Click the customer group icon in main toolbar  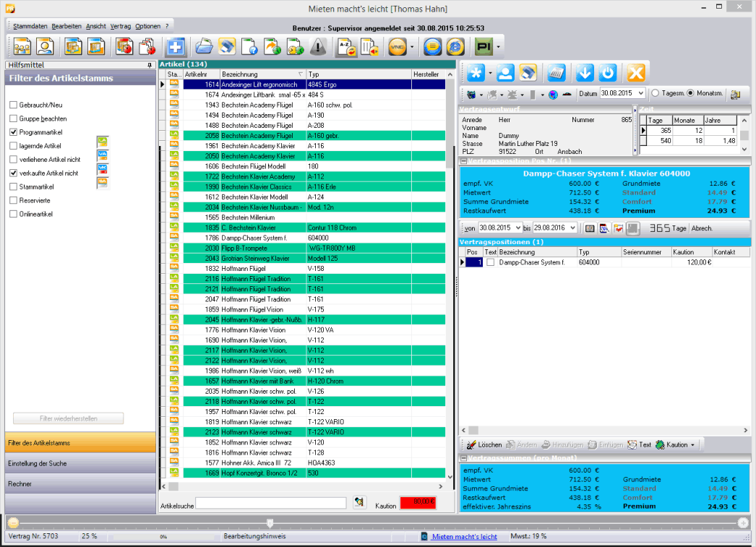pos(22,47)
